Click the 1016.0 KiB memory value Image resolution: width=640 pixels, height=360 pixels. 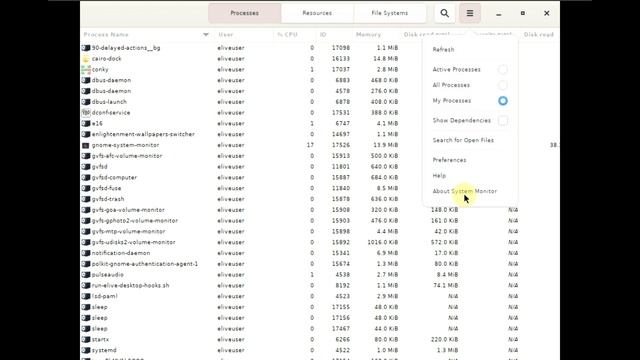click(382, 242)
